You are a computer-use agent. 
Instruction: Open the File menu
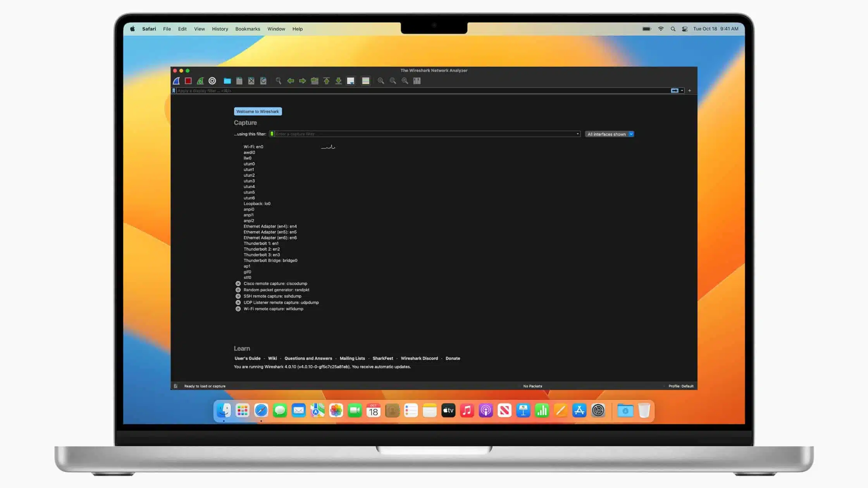click(167, 29)
